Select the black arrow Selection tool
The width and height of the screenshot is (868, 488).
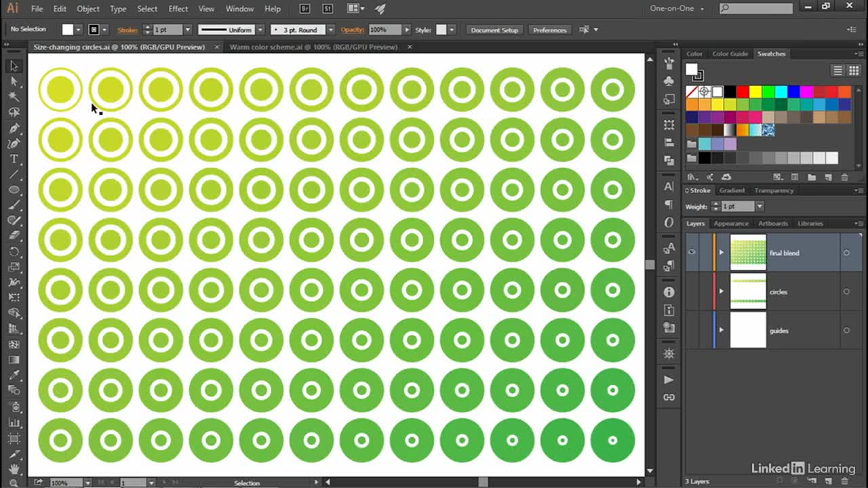coord(14,66)
